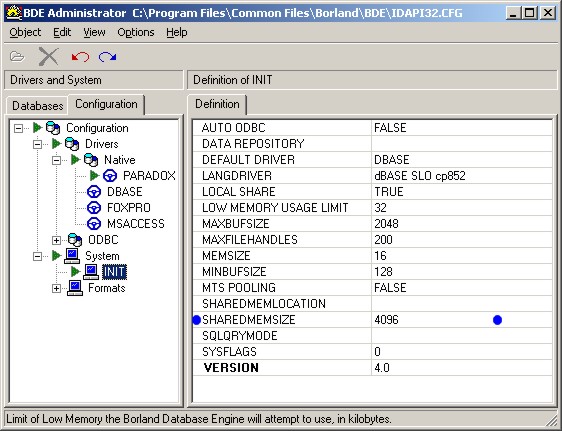The width and height of the screenshot is (562, 431).
Task: Open the View menu
Action: tap(94, 32)
